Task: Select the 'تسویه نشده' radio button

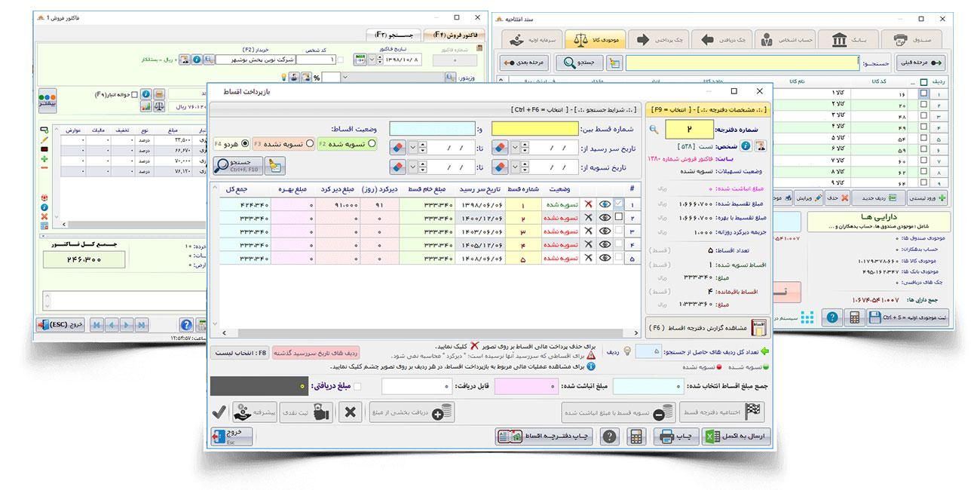Action: (310, 143)
